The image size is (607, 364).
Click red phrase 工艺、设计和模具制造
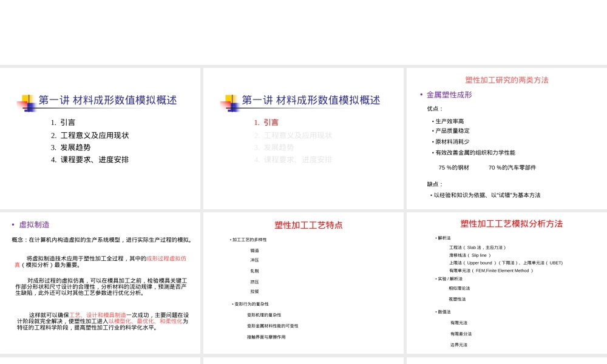[98, 315]
